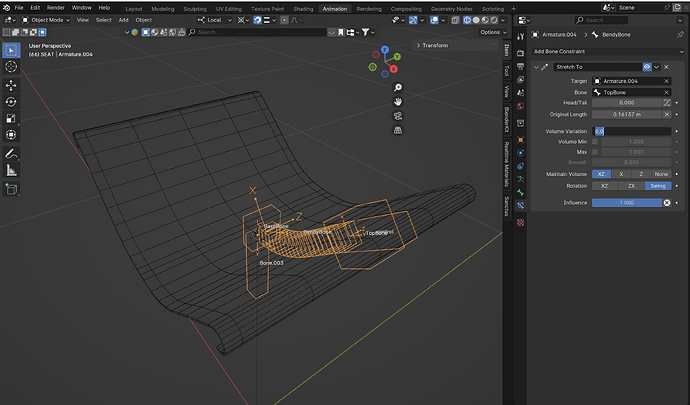
Task: Set Maintain Volume to None
Action: (x=661, y=174)
